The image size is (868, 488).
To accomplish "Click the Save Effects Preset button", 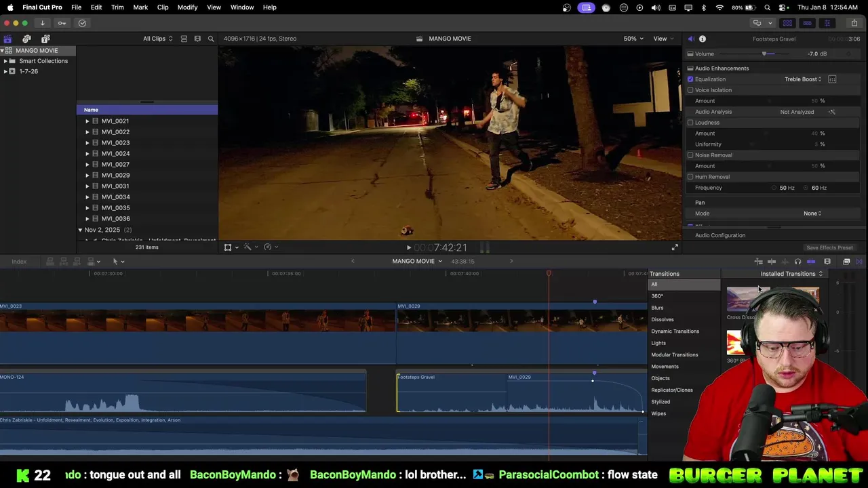I will pos(829,248).
